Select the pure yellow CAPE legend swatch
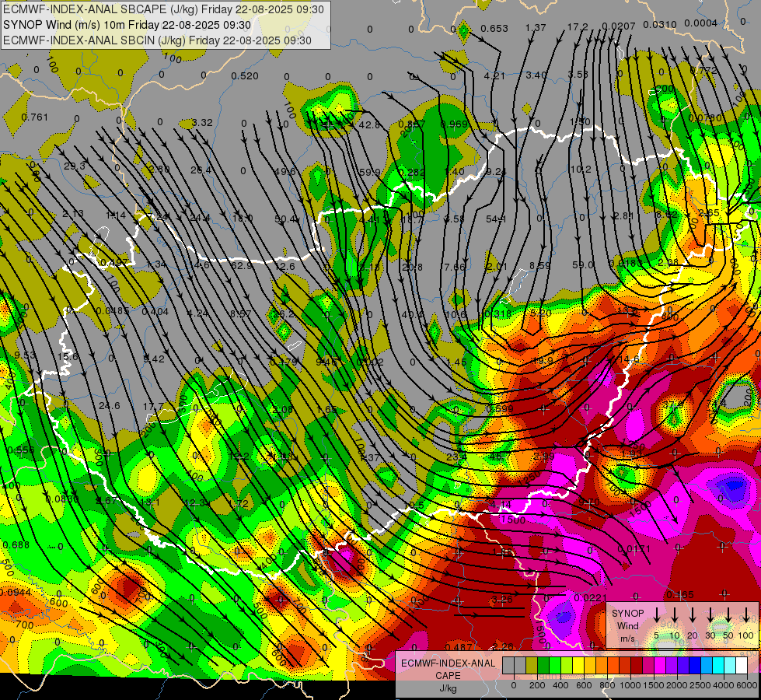The width and height of the screenshot is (761, 700). tap(578, 666)
